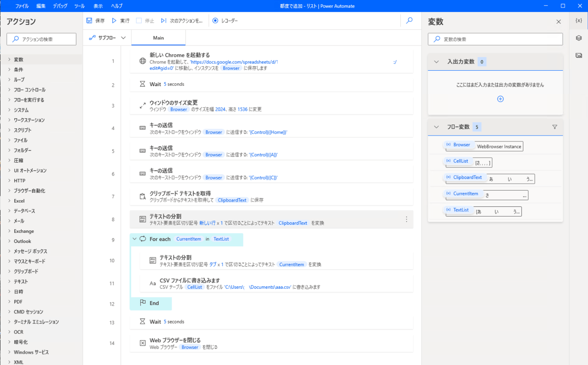588x365 pixels.
Task: Expand the ブラウザー自動化 action group
Action: pyautogui.click(x=9, y=190)
